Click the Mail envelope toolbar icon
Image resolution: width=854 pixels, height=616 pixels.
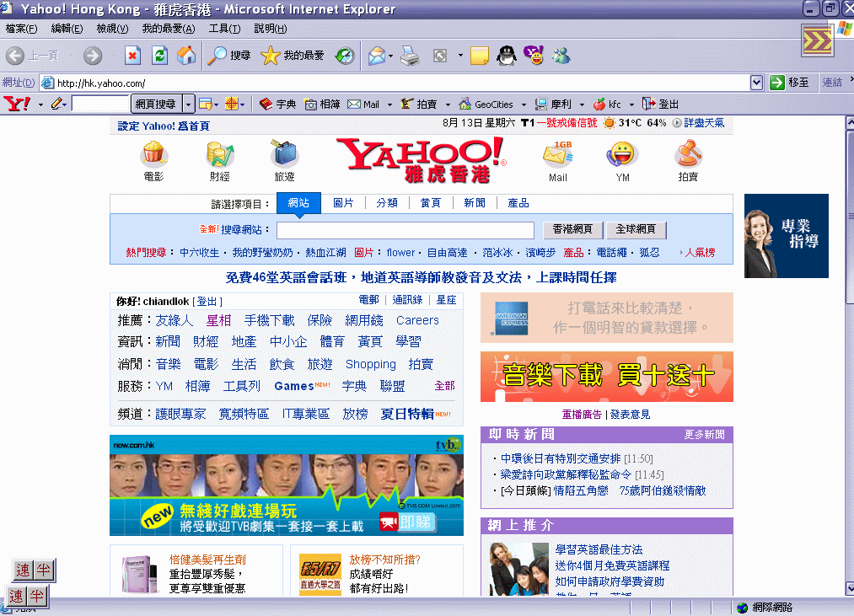coord(376,56)
